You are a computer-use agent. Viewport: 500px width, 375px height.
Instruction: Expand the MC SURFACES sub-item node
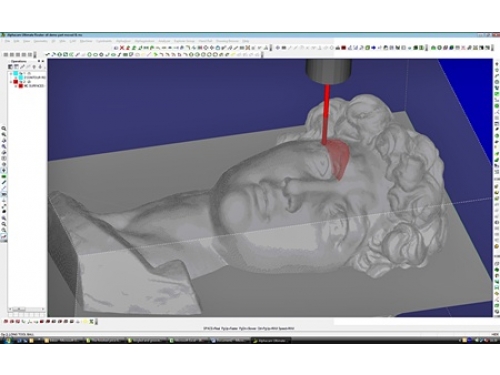point(15,86)
